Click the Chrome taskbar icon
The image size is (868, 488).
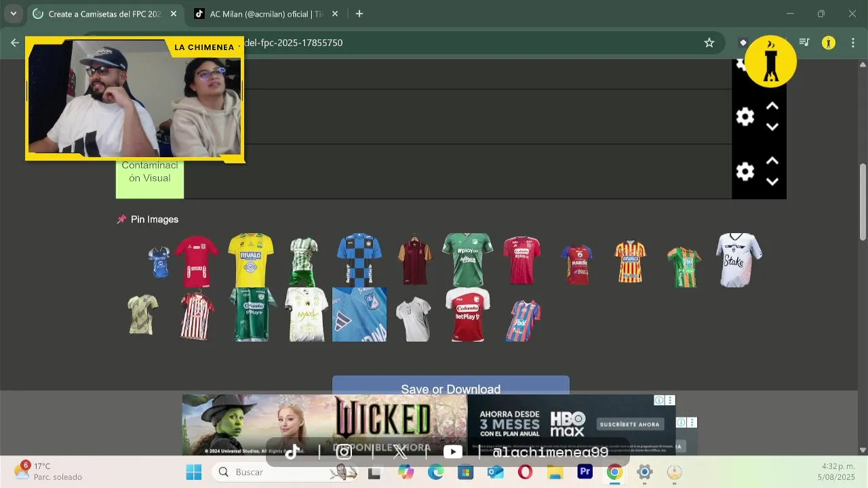614,472
